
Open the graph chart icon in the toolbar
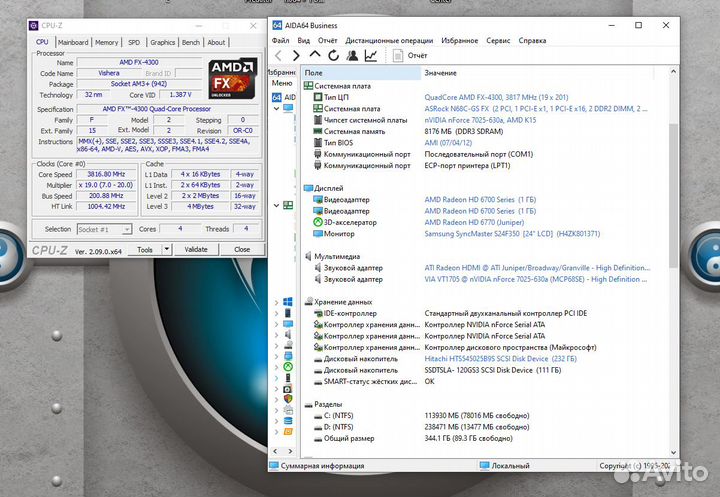tap(371, 56)
